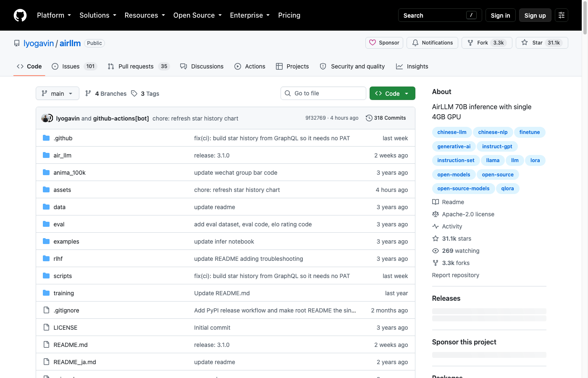Click the Sign in button
This screenshot has height=378, width=588.
point(500,15)
